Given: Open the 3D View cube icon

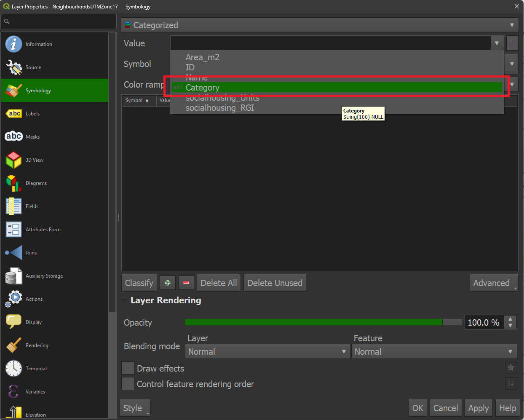Looking at the screenshot, I should 13,160.
